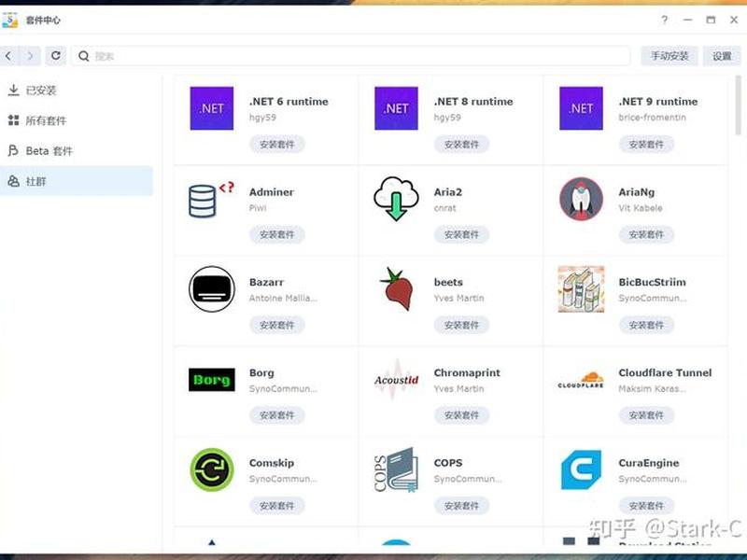The image size is (747, 560).
Task: Open the Comskip package title
Action: tap(272, 463)
